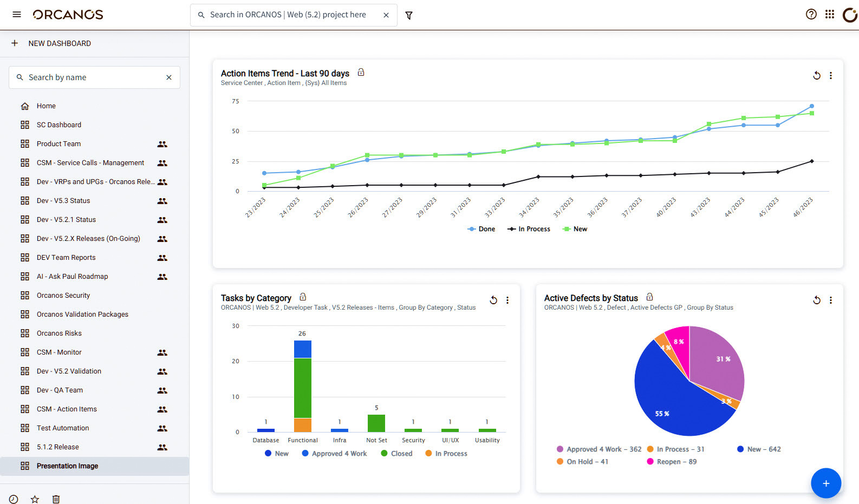Open the hamburger navigation menu
859x504 pixels.
point(17,15)
